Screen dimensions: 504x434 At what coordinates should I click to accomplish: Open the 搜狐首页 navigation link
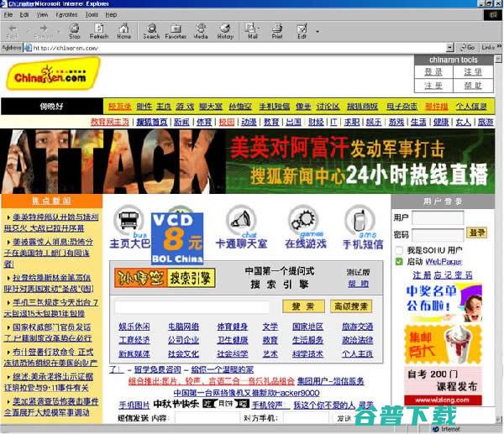tap(152, 122)
